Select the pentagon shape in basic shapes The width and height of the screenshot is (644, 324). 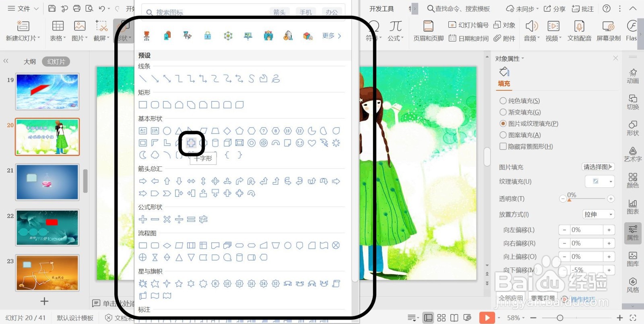(239, 131)
